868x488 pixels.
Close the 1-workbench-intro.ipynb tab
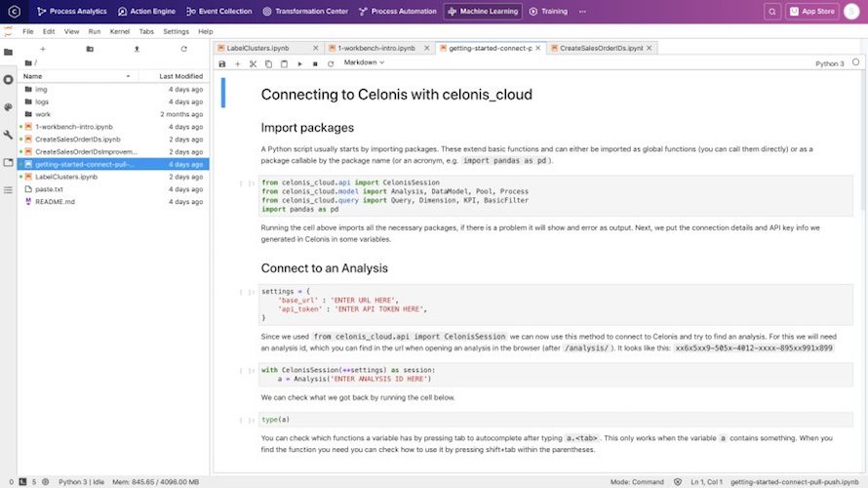[x=426, y=47]
